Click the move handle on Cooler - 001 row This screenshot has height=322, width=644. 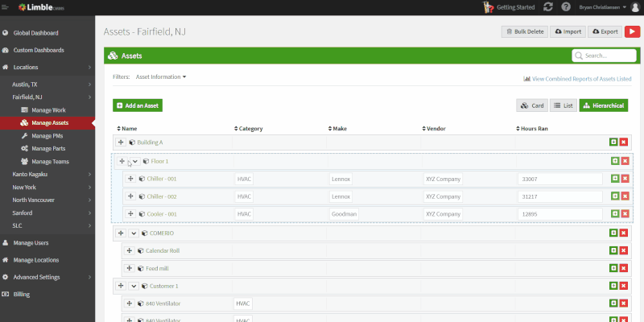[x=130, y=214]
